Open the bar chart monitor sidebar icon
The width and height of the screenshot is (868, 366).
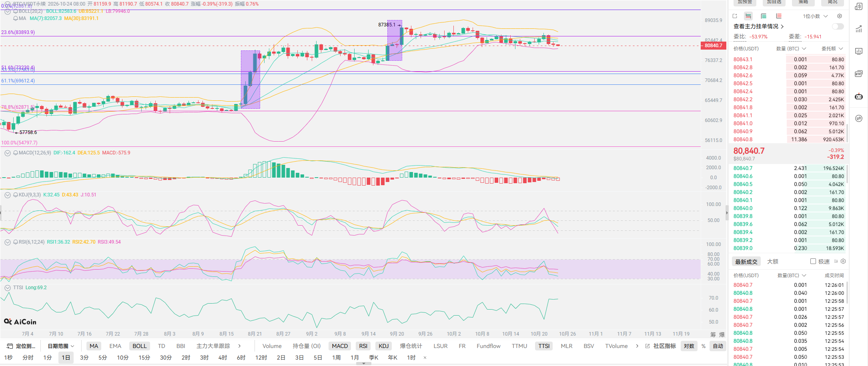859,51
